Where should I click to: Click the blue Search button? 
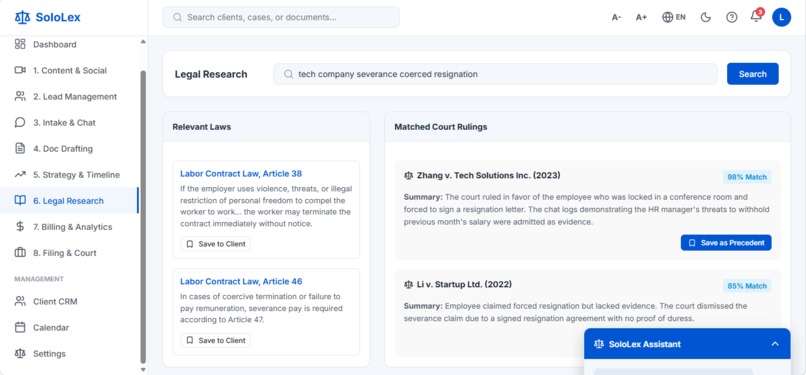[x=753, y=74]
